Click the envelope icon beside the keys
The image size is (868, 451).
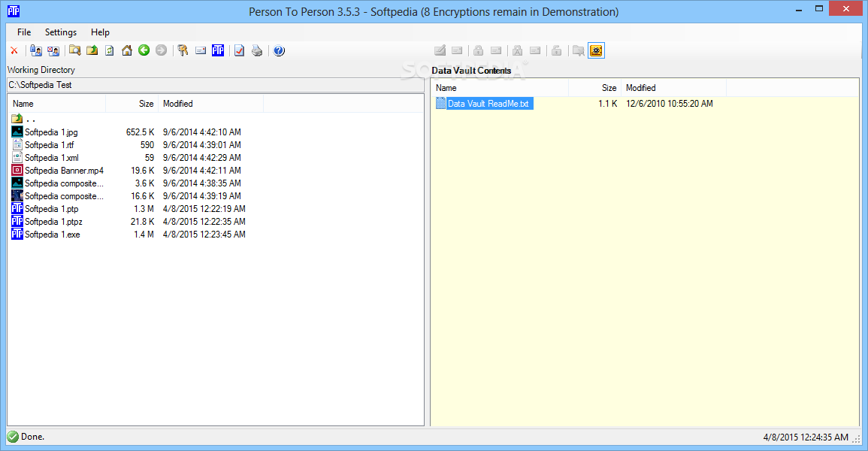tap(201, 51)
